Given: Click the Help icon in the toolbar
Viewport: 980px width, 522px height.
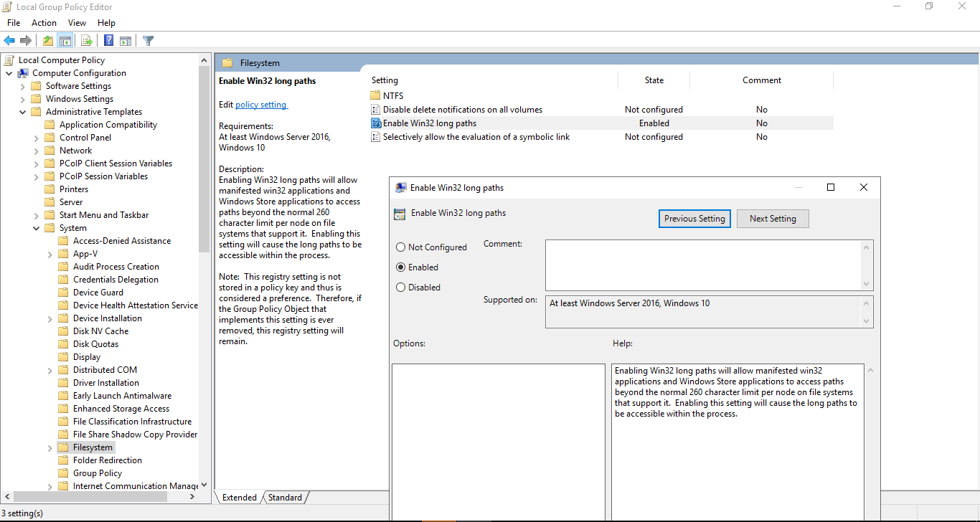Looking at the screenshot, I should pyautogui.click(x=108, y=40).
